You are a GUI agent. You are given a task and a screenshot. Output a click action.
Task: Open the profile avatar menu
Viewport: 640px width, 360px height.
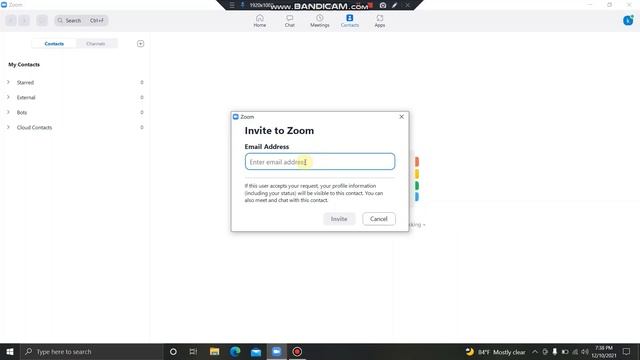coord(628,20)
